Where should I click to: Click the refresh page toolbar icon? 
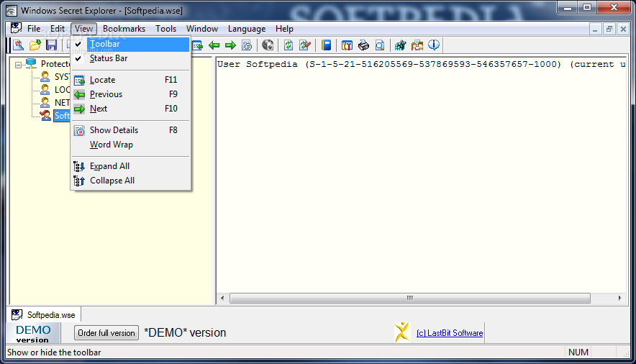click(x=289, y=45)
